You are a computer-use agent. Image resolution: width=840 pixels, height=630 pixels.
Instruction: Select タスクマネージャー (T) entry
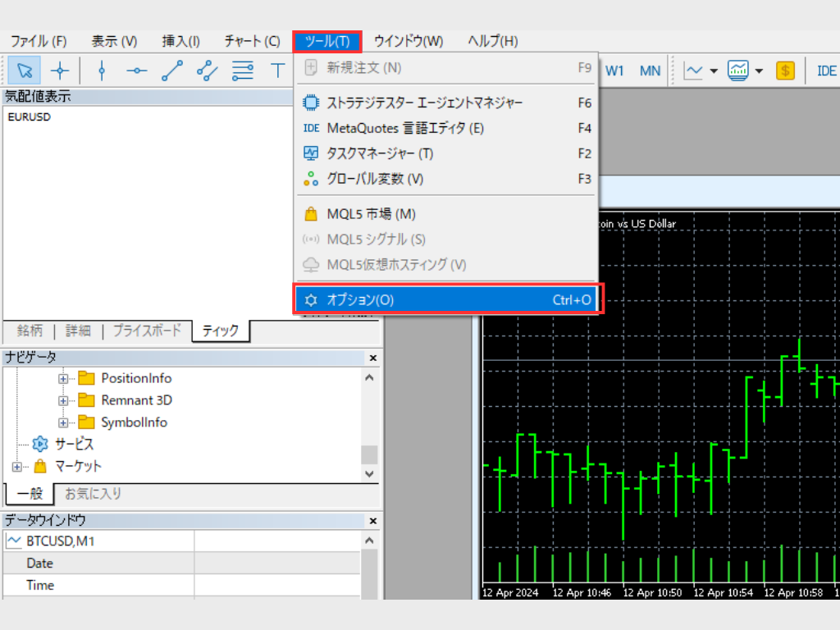click(x=447, y=153)
